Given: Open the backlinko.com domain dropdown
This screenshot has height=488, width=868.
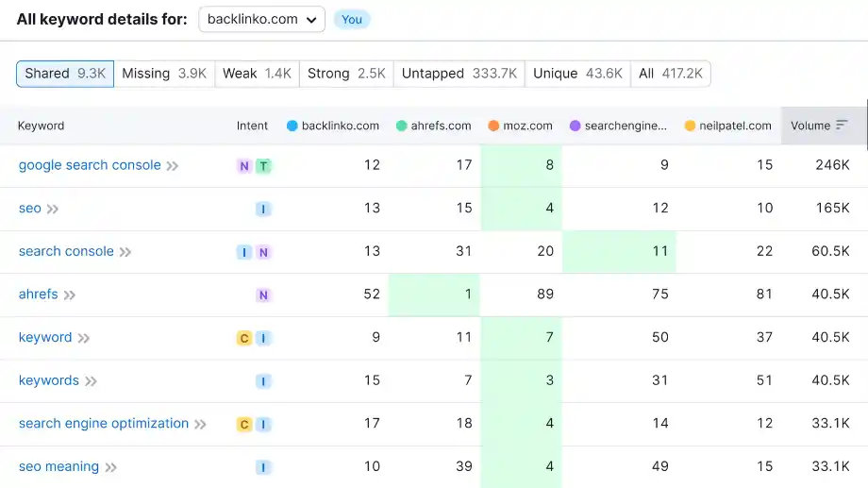Looking at the screenshot, I should tap(261, 20).
